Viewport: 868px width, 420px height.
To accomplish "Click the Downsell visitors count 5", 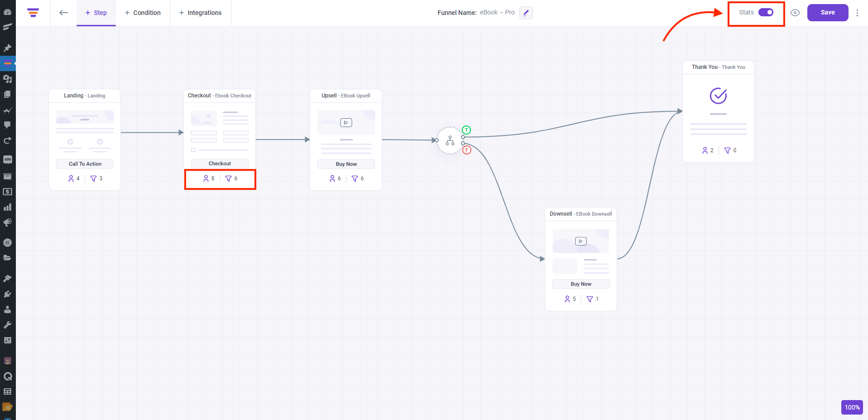I will [x=570, y=299].
